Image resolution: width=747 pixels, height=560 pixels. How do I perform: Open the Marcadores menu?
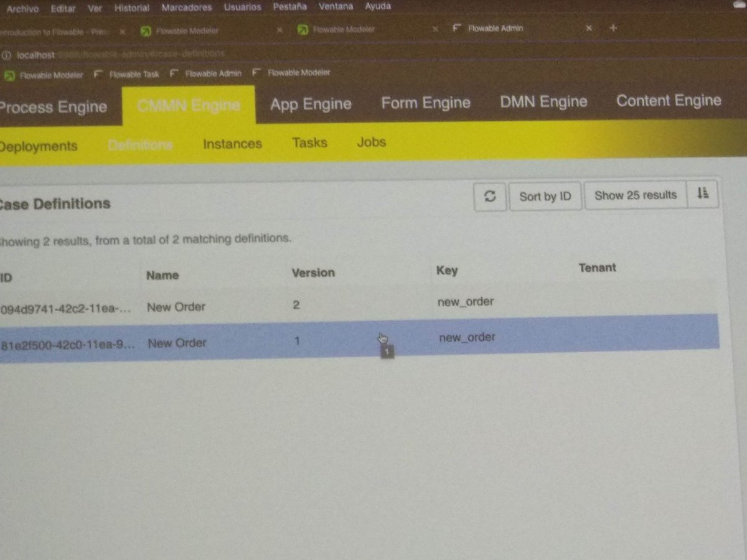click(x=186, y=8)
